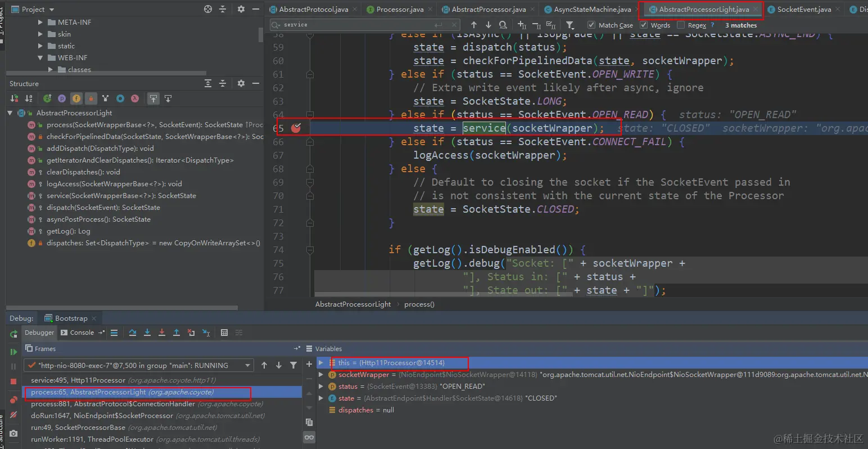Switch to AsyncStateMachine.java tab
The height and width of the screenshot is (449, 868).
(588, 9)
